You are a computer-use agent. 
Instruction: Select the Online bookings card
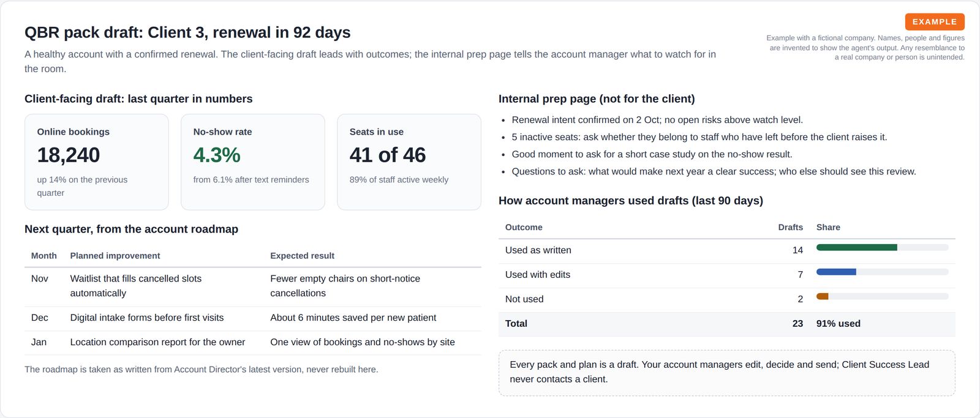click(x=96, y=162)
